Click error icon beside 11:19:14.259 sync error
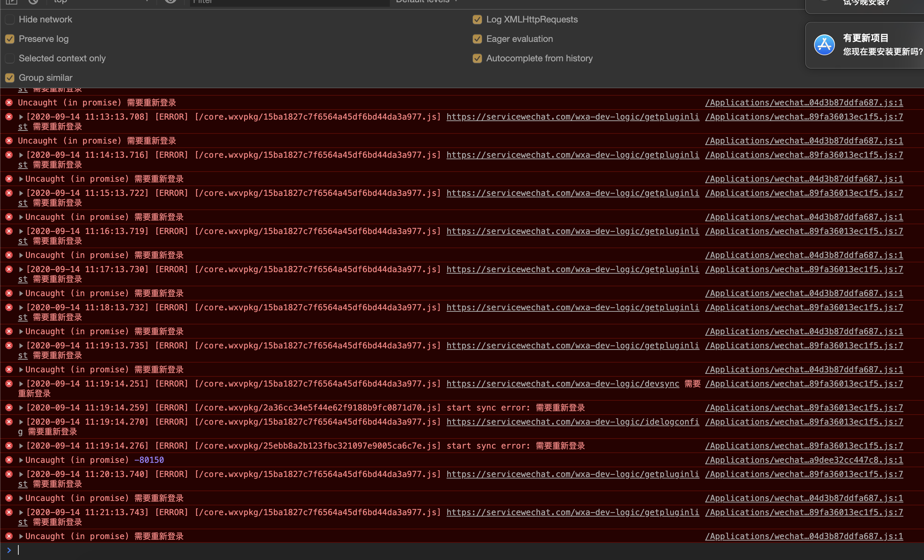Viewport: 924px width, 560px height. point(9,407)
